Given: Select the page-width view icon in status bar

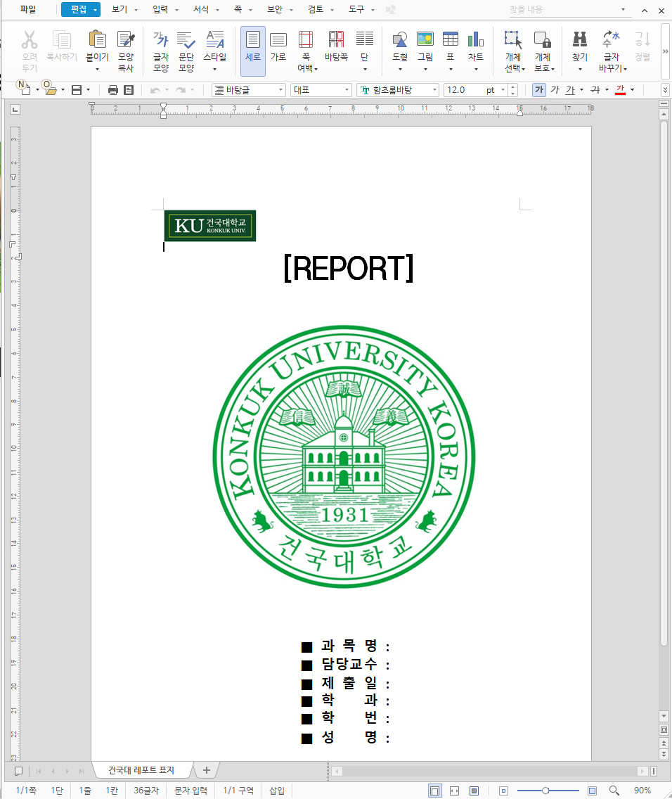Looking at the screenshot, I should click(x=455, y=791).
